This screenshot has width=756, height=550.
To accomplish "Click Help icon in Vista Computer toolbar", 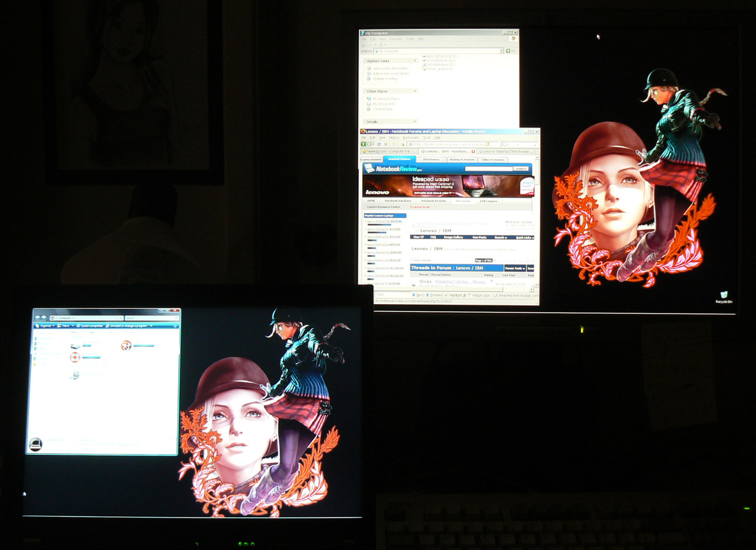I will click(x=175, y=326).
